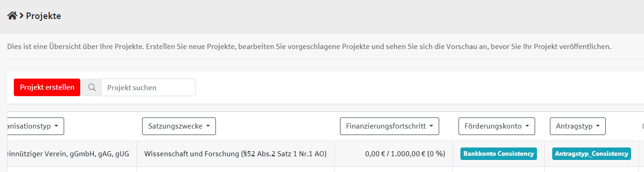Select the Wissenschaft und Forschung cell
Screen dimensions: 644x172
click(235, 154)
